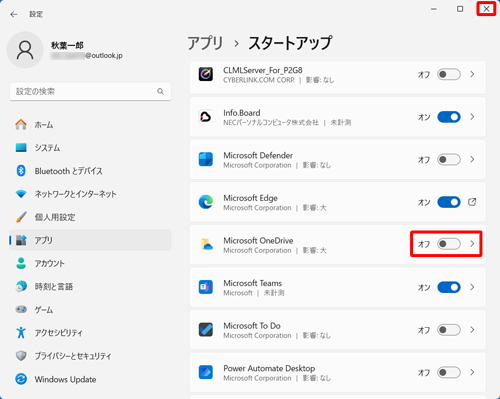The height and width of the screenshot is (399, 500).
Task: Open アカウント settings page
Action: pyautogui.click(x=90, y=263)
